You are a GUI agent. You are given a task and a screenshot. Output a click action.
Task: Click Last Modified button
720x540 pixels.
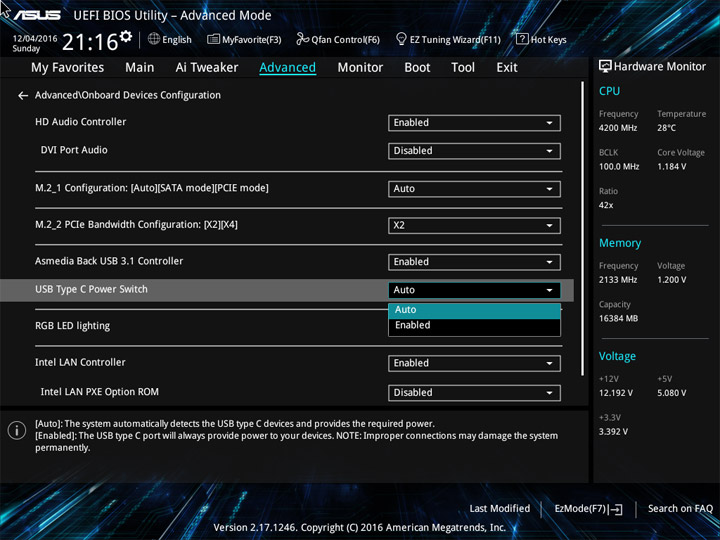[500, 509]
